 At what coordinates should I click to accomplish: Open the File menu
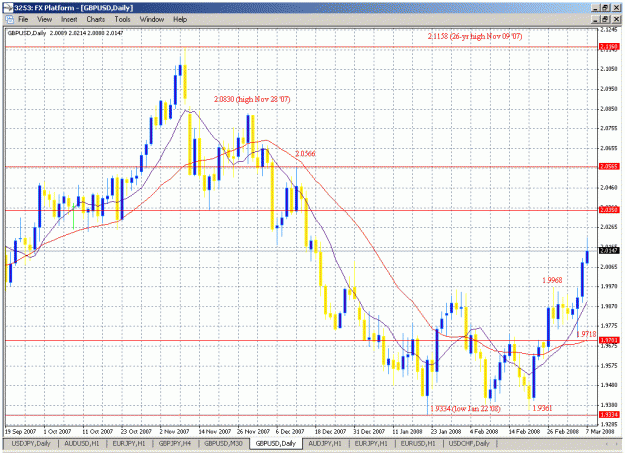tap(23, 19)
